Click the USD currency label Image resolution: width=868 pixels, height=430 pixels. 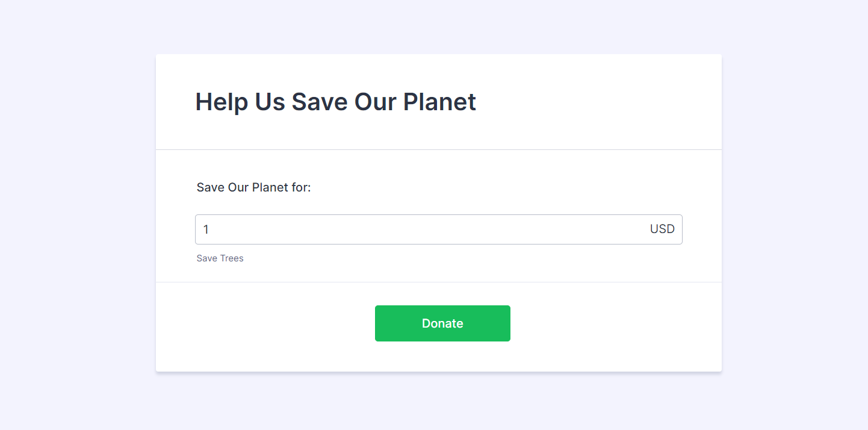[x=662, y=229]
